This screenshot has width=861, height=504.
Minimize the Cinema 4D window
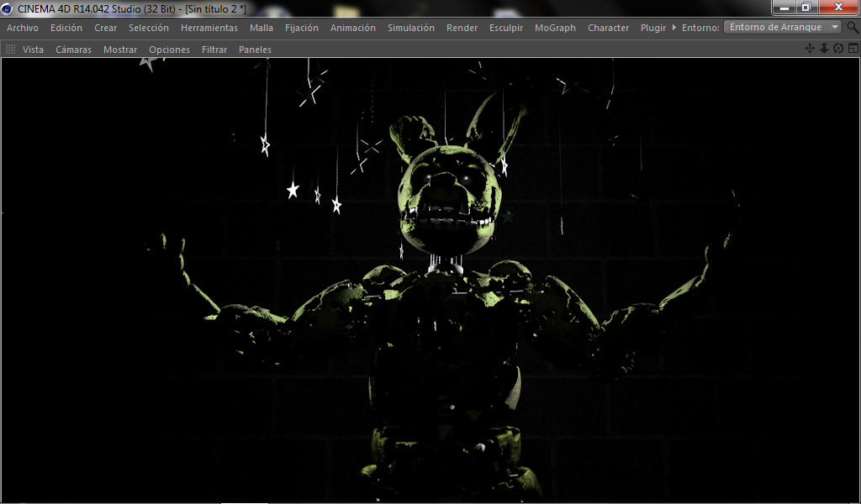[x=784, y=7]
